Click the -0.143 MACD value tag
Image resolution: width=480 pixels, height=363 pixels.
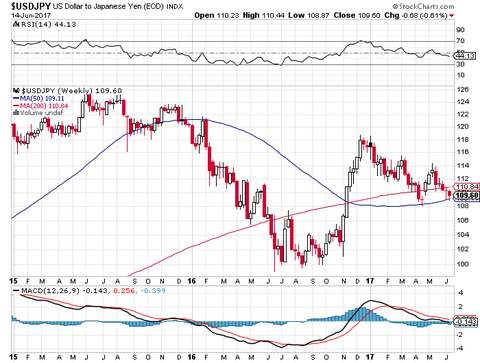466,322
